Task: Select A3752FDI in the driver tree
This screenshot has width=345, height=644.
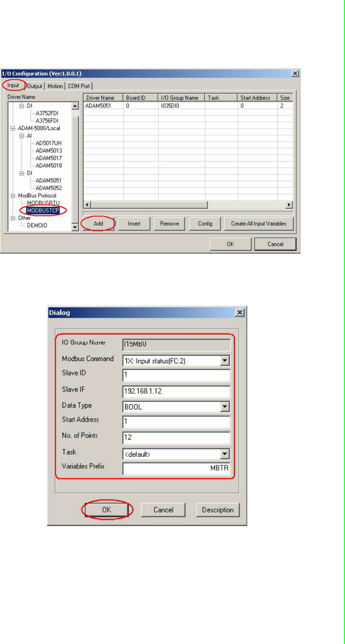Action: pos(47,113)
